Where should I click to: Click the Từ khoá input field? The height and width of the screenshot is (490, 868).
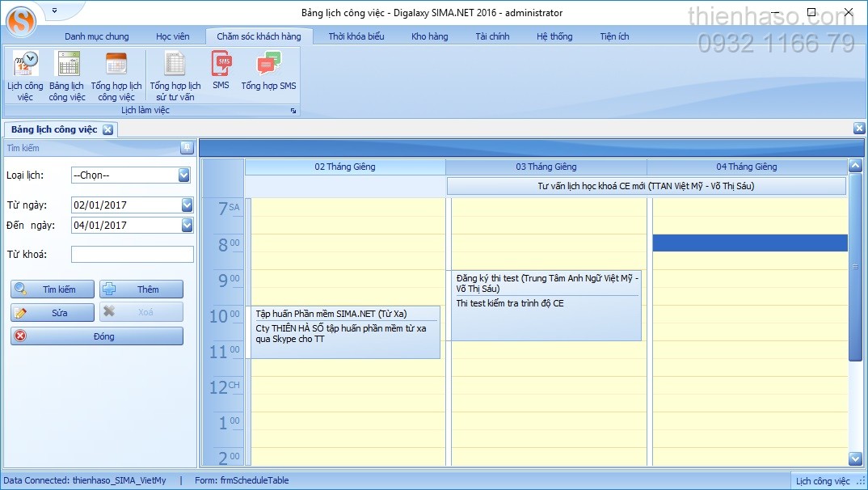pyautogui.click(x=133, y=255)
